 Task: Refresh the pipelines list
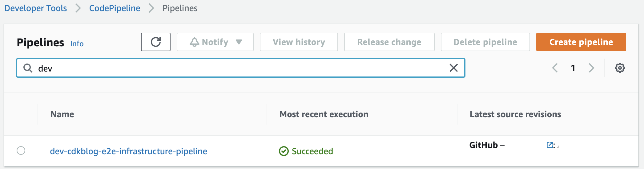(156, 42)
